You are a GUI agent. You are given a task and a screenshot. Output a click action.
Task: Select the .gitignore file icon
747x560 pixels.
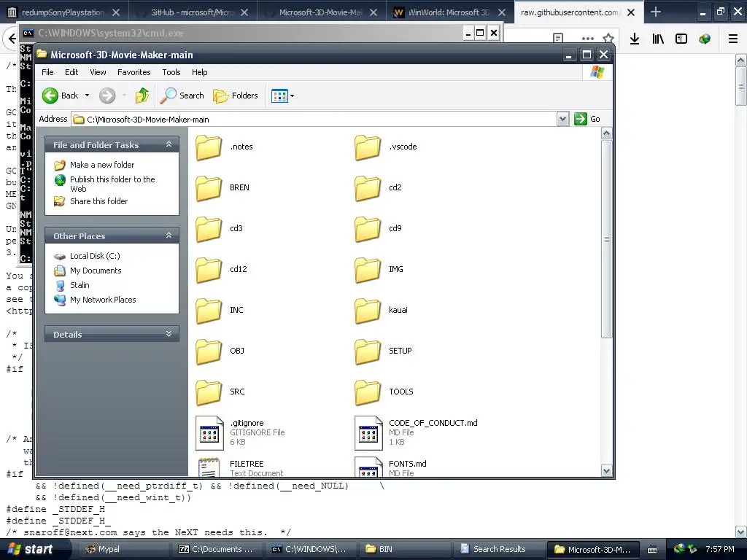click(209, 433)
